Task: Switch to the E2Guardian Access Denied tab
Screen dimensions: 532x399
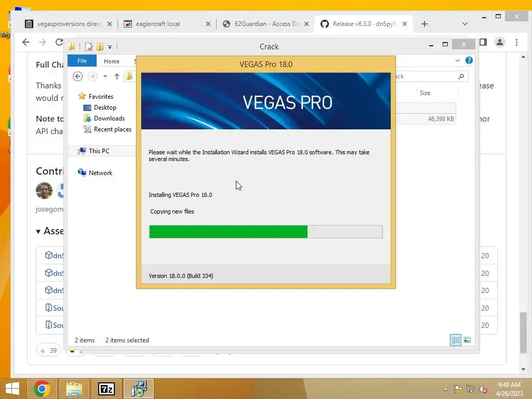Action: point(265,24)
